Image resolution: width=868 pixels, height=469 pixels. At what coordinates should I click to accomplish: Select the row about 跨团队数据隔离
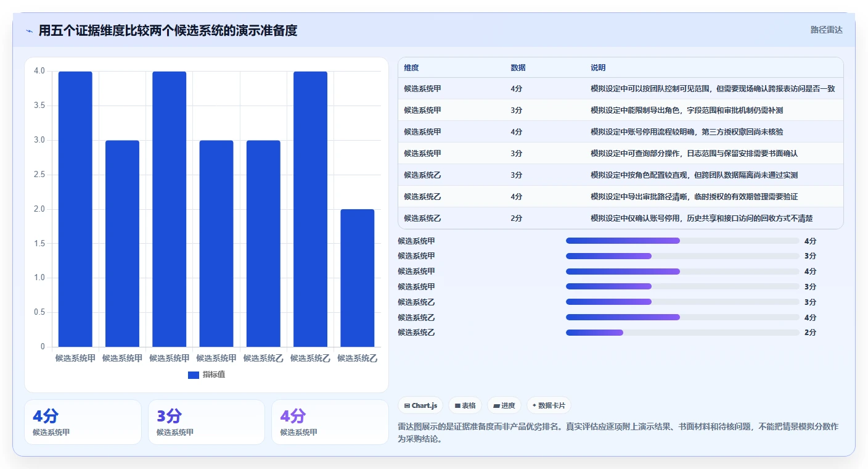tap(621, 175)
